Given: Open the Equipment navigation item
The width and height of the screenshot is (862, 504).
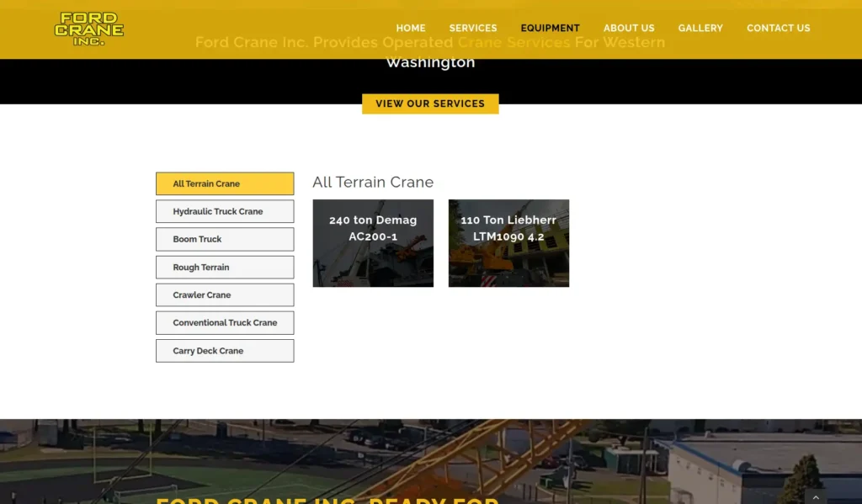Looking at the screenshot, I should pyautogui.click(x=550, y=28).
